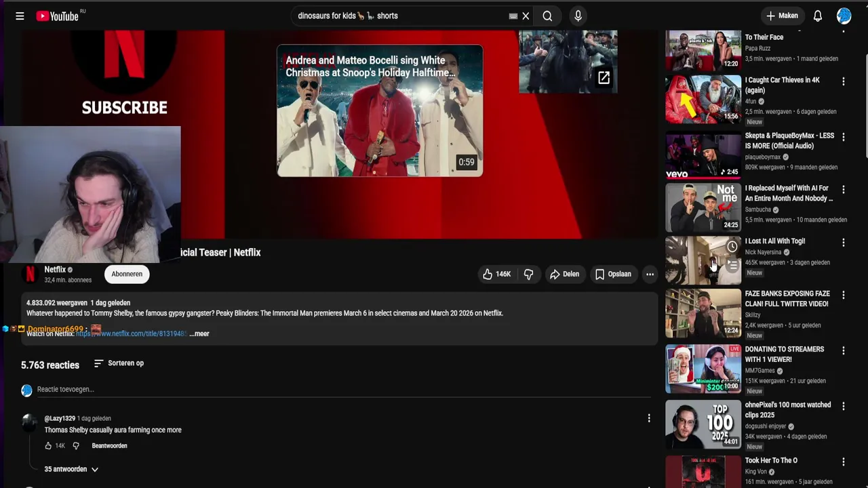Dislike the Lazy1329 comment
The image size is (868, 488).
76,445
